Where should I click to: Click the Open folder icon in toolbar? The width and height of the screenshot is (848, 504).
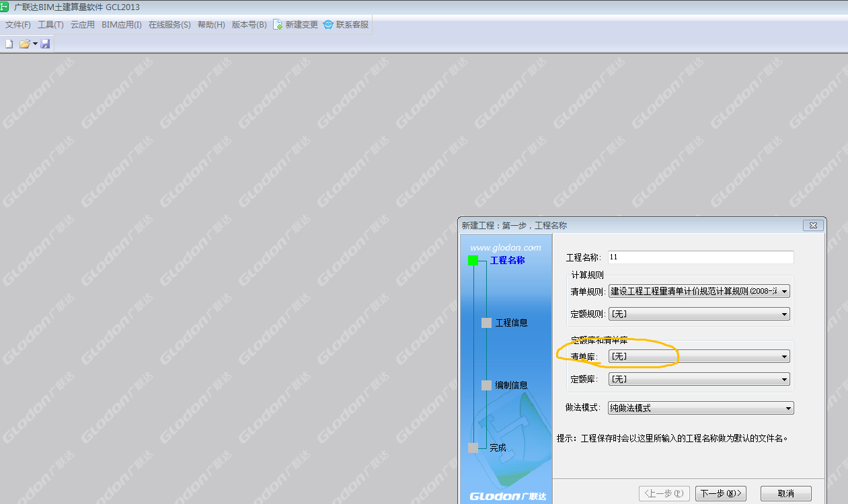(x=24, y=44)
